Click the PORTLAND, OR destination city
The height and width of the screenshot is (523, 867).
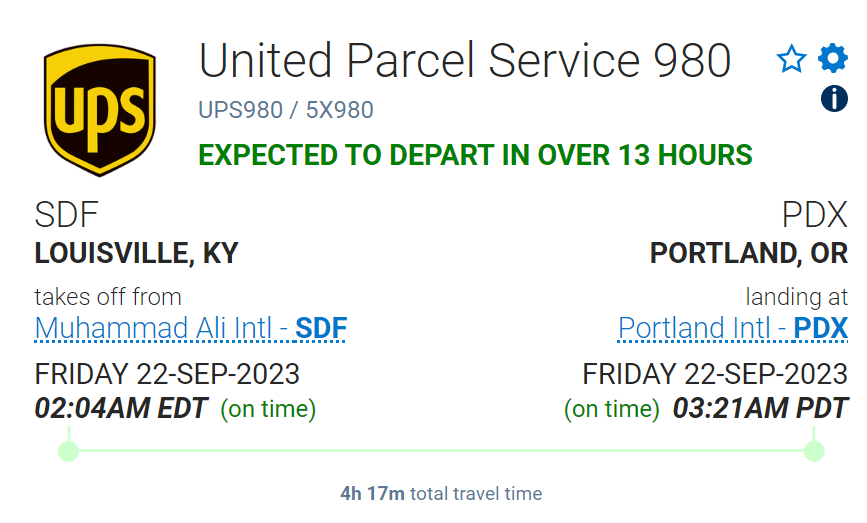coord(748,253)
